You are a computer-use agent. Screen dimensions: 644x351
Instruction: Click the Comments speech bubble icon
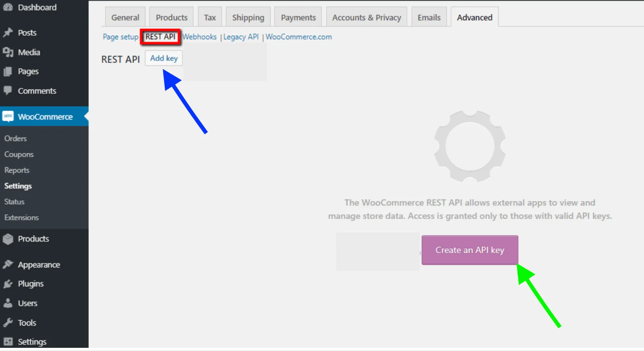(8, 90)
